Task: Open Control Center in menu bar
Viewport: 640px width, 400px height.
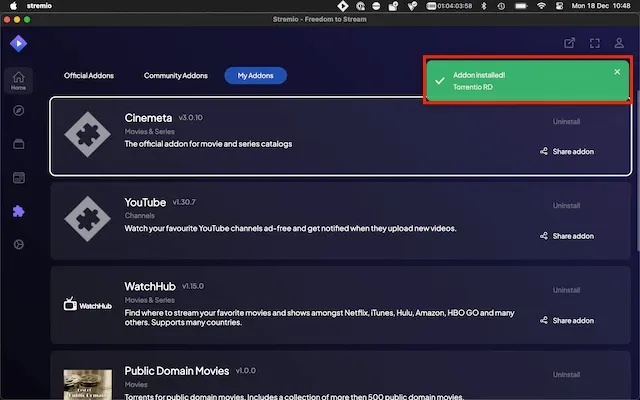Action: [560, 6]
